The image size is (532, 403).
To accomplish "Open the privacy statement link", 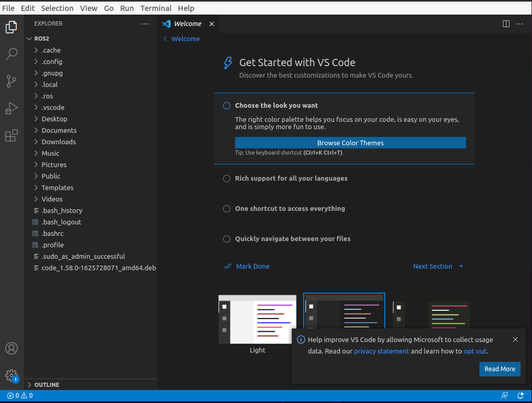I will click(x=381, y=351).
